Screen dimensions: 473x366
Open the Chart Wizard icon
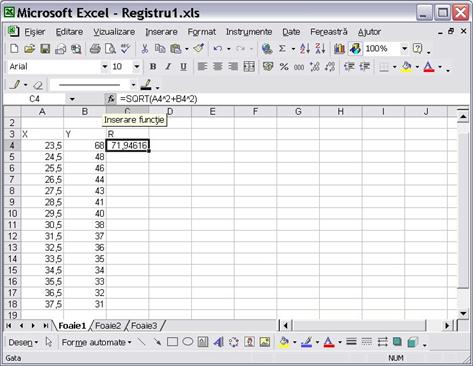pyautogui.click(x=339, y=49)
